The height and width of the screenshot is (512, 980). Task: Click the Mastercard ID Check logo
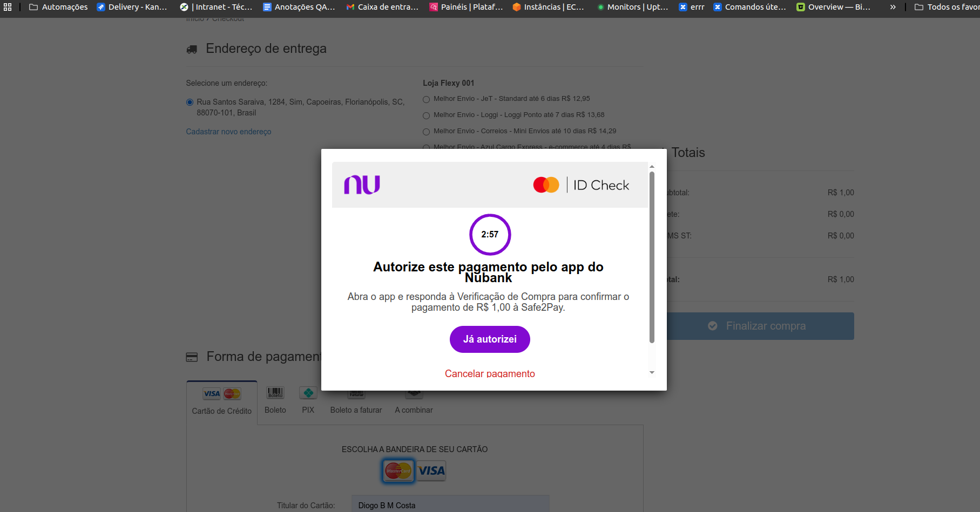tap(581, 185)
